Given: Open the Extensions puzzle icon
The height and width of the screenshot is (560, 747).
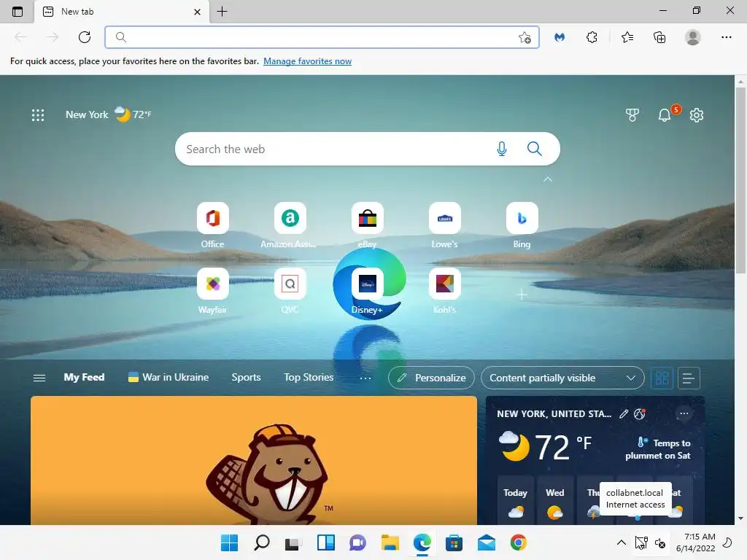Looking at the screenshot, I should (592, 37).
